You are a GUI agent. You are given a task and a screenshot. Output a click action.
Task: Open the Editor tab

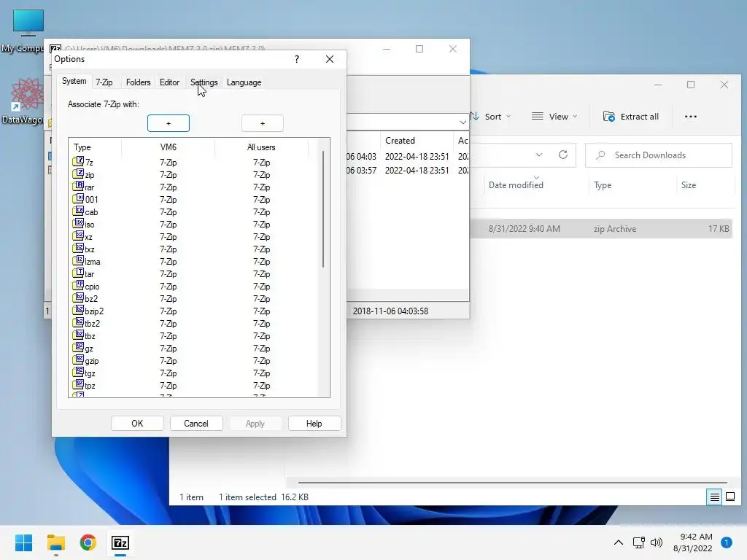(169, 82)
